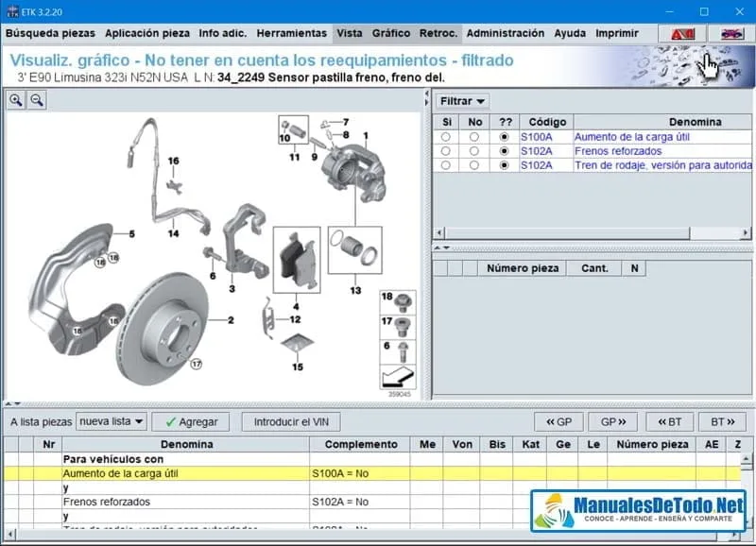
Task: Select the No radio for Frenos reforzados
Action: 474,149
